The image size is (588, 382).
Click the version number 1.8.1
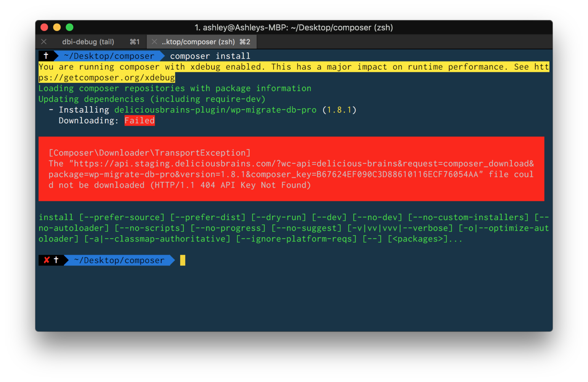click(x=339, y=110)
